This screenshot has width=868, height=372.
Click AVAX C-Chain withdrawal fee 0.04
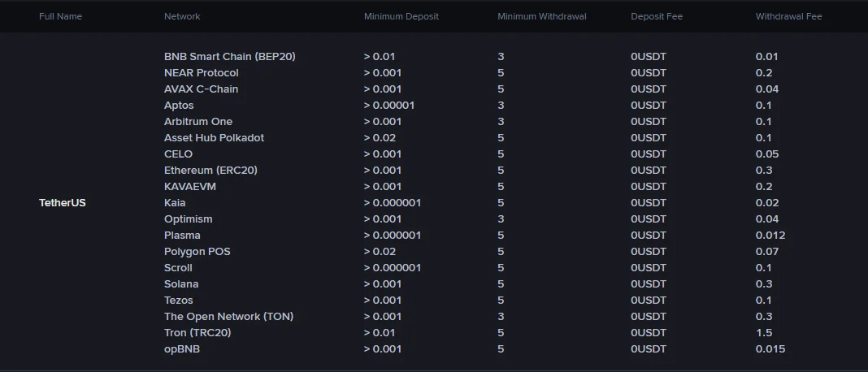[767, 89]
